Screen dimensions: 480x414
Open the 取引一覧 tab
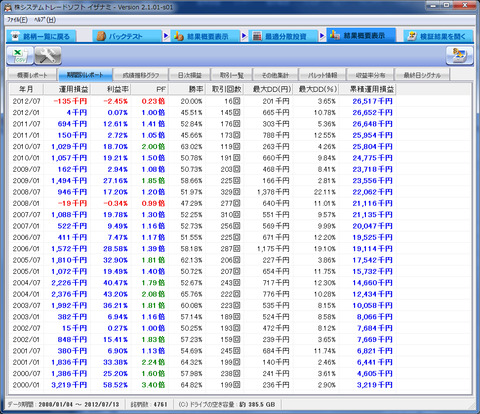coord(232,75)
